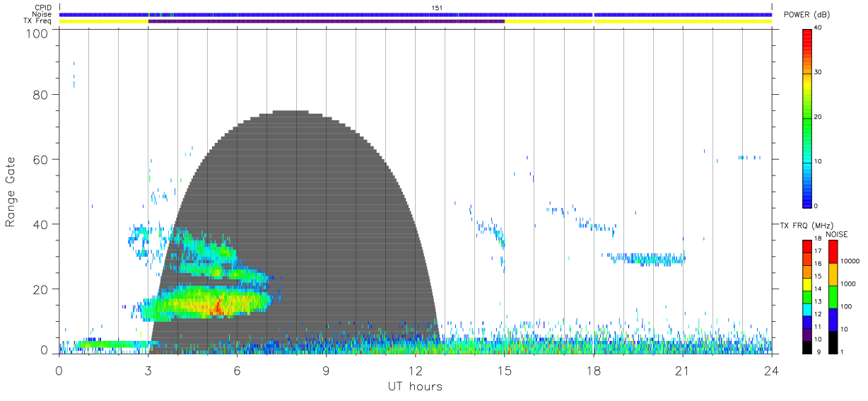
Task: Click Range Gate axis tick label '20'
Action: [x=40, y=289]
